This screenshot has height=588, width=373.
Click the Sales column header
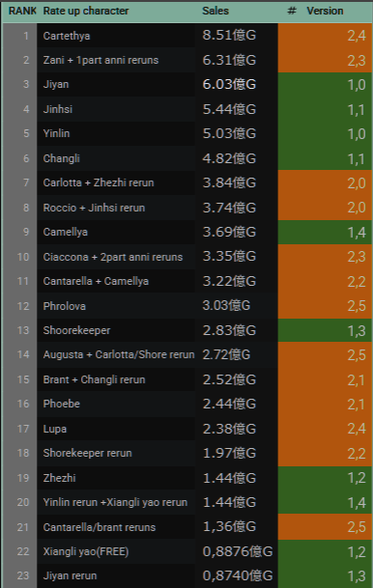[215, 11]
